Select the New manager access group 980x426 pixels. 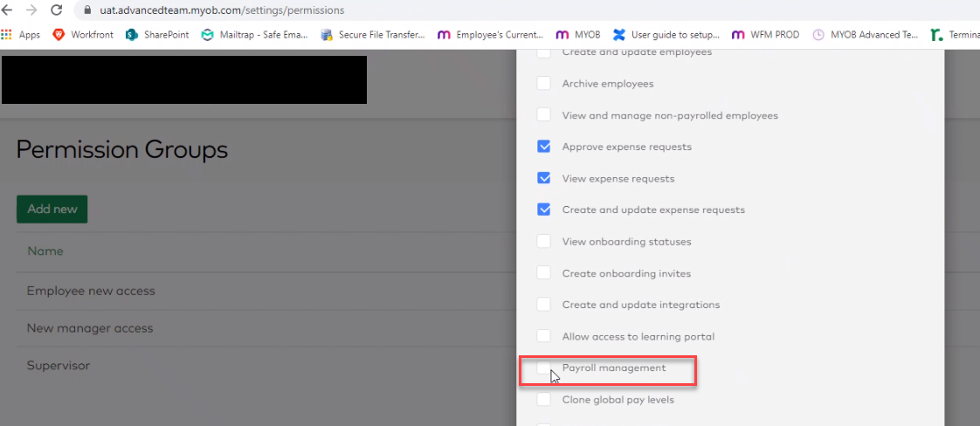[x=90, y=328]
